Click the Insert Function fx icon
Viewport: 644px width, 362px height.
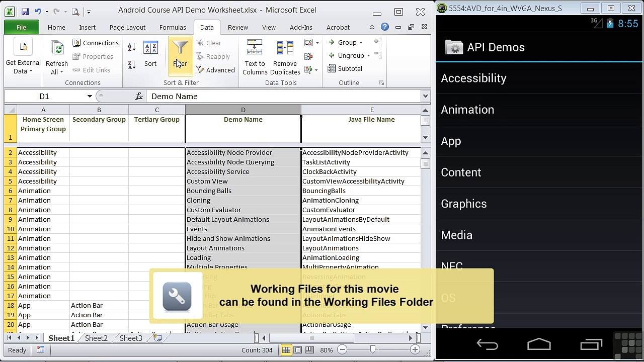139,96
